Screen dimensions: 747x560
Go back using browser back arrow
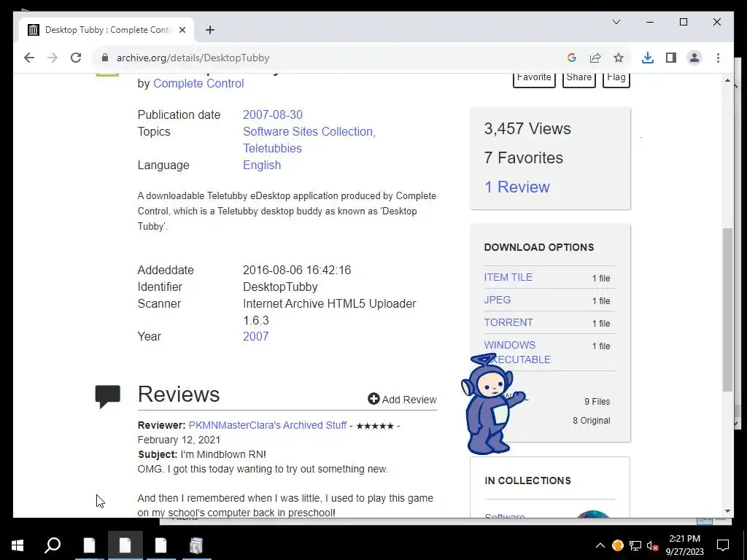[x=29, y=58]
